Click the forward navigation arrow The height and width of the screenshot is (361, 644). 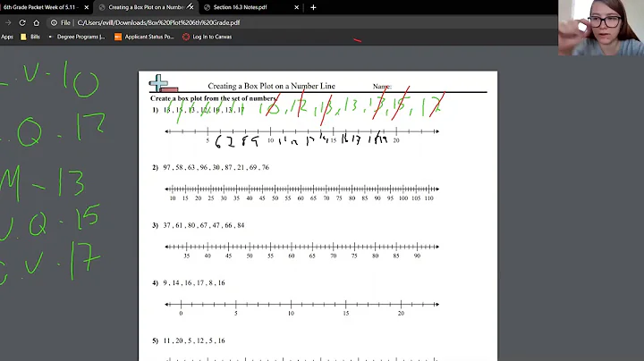8,22
